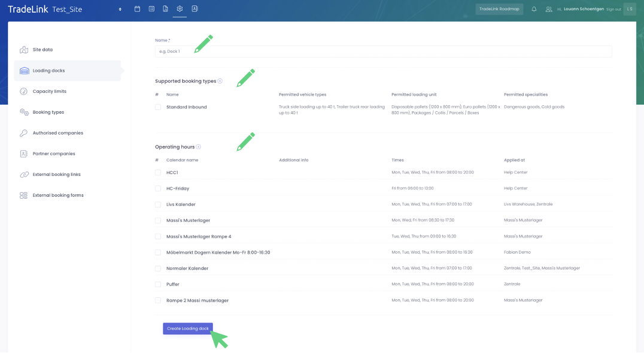Tick the HCC1 calendar checkbox
644x353 pixels.
pos(158,173)
